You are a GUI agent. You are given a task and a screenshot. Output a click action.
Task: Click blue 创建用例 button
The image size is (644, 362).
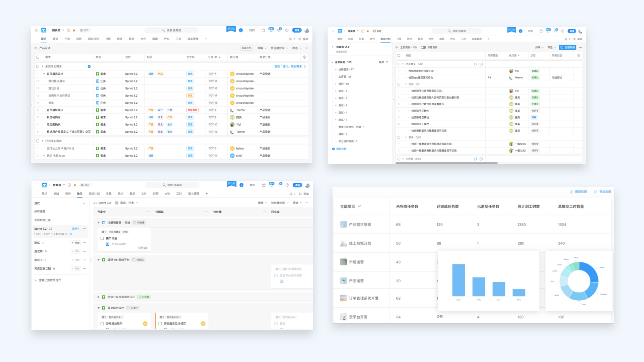[568, 47]
